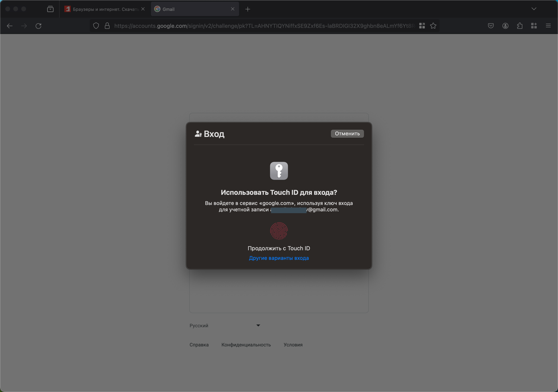Bookmark this page with the star
The height and width of the screenshot is (392, 558).
pyautogui.click(x=433, y=26)
